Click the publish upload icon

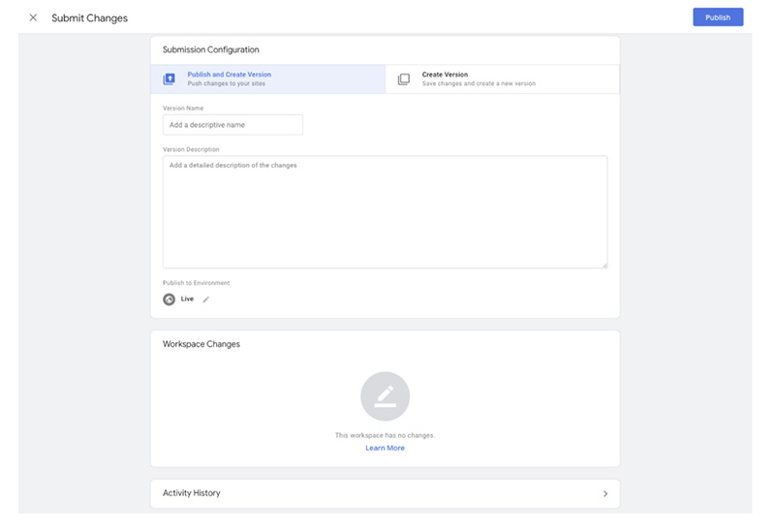coord(169,79)
